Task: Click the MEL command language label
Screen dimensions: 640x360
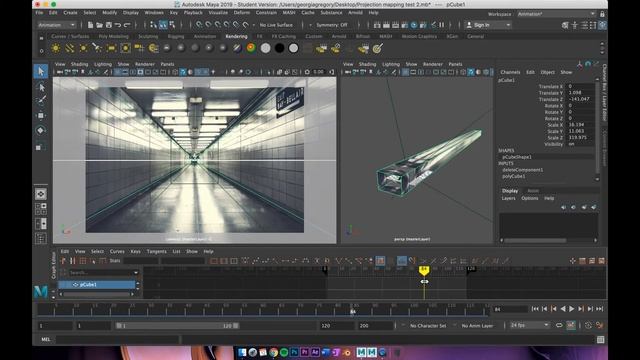Action: pos(46,340)
